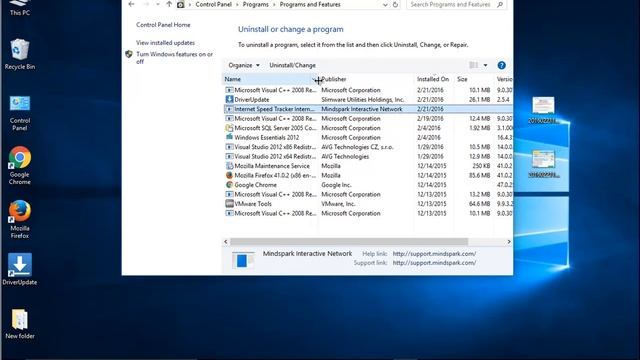Viewport: 640px width, 360px height.
Task: Click the Google Inc. publisher cell
Action: (336, 185)
